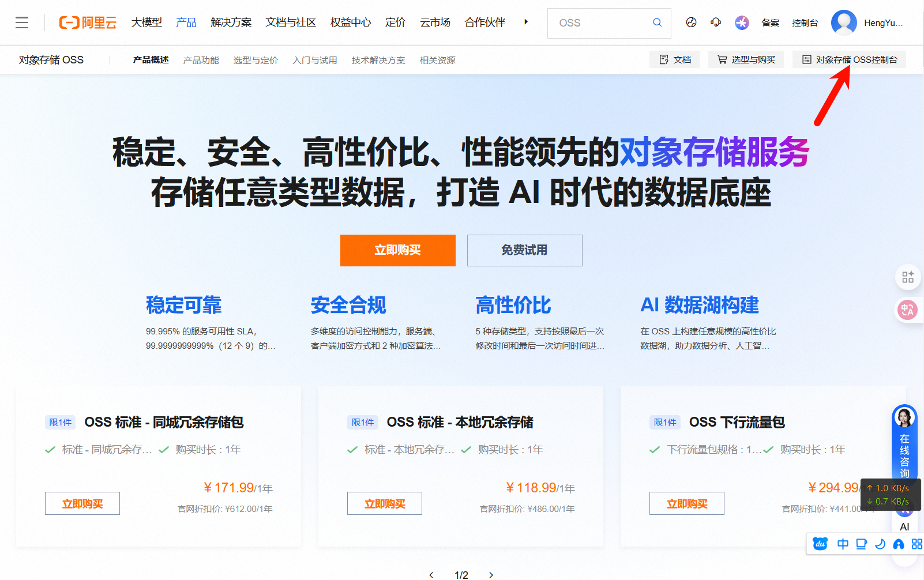
Task: Open the 合作伙伴 top menu
Action: tap(485, 22)
